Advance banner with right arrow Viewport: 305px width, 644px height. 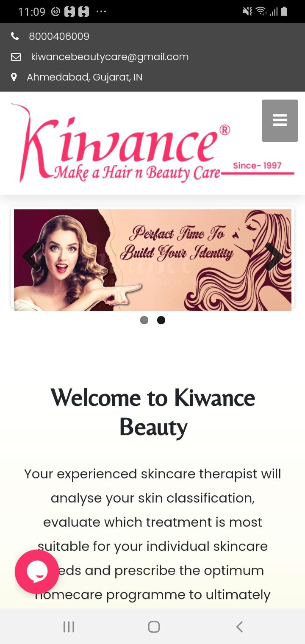(x=274, y=256)
